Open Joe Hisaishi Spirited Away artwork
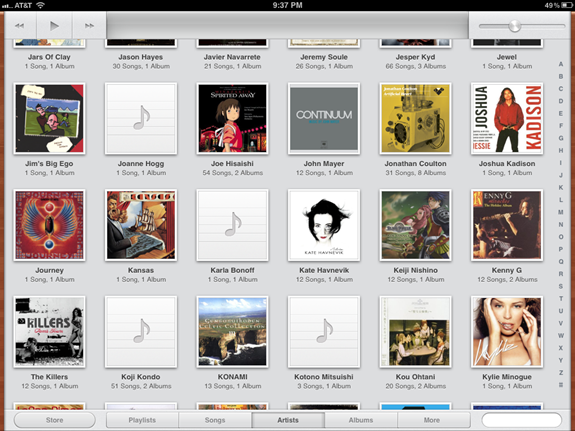 coord(232,118)
